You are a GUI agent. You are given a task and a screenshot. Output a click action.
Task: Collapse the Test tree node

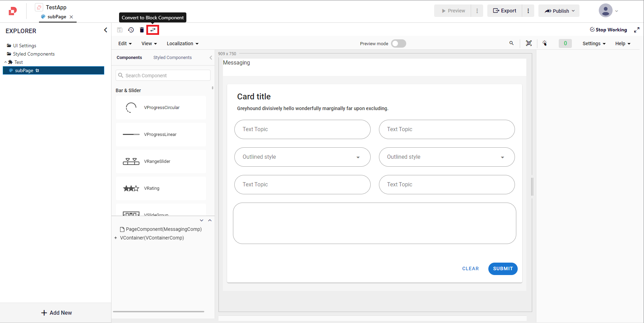coord(6,62)
